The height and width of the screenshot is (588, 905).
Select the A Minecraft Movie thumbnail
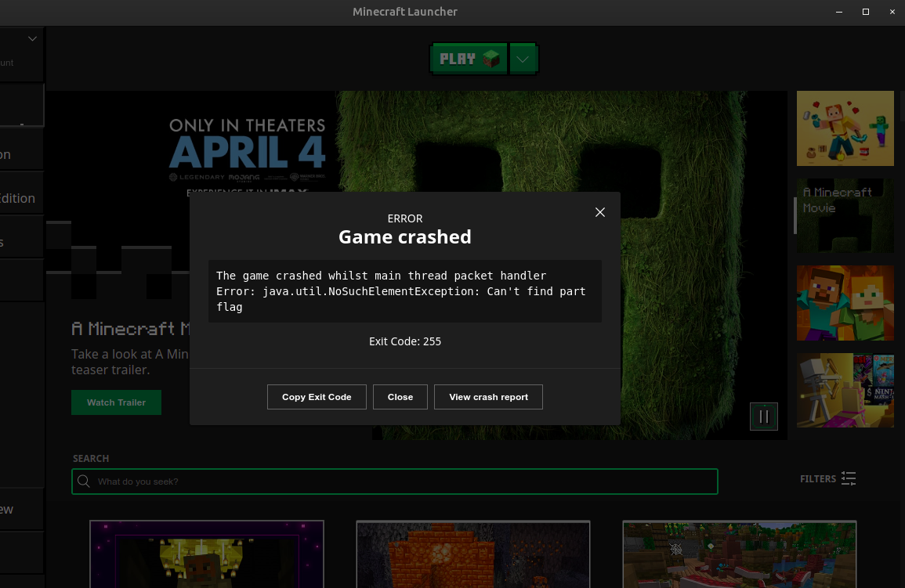(x=845, y=215)
